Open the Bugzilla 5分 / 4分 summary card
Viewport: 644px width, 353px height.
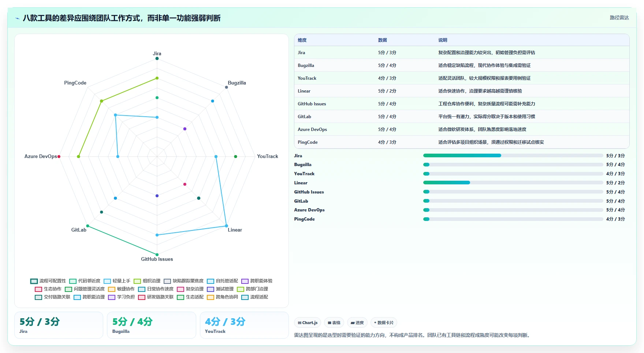[152, 325]
